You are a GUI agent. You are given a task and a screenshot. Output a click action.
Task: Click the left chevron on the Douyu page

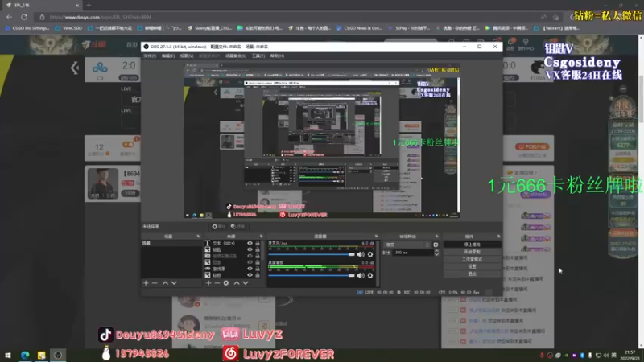coord(75,68)
